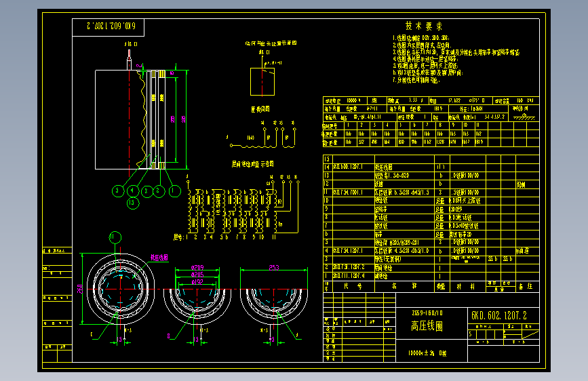This screenshot has width=588, height=381.
Task: Click the '层号:' label below winding diagram
Action: pyautogui.click(x=178, y=237)
